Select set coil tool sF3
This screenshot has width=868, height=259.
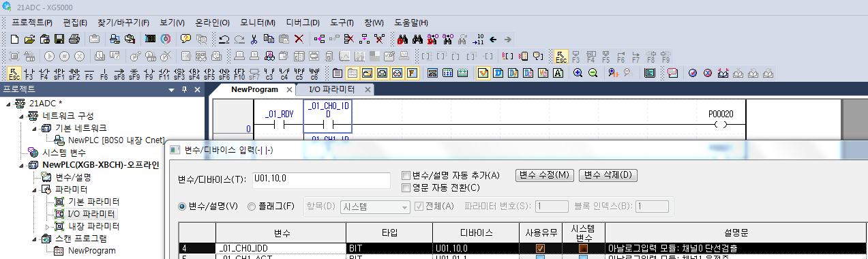(x=179, y=73)
